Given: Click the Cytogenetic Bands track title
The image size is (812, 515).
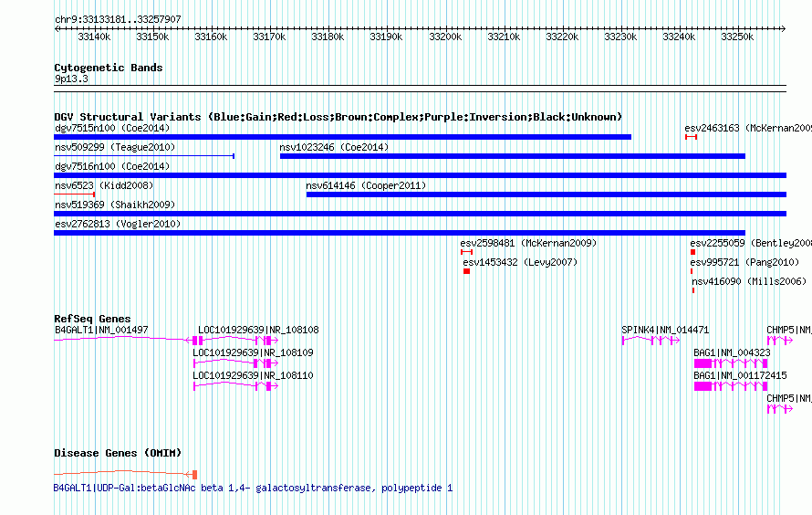Looking at the screenshot, I should tap(109, 68).
